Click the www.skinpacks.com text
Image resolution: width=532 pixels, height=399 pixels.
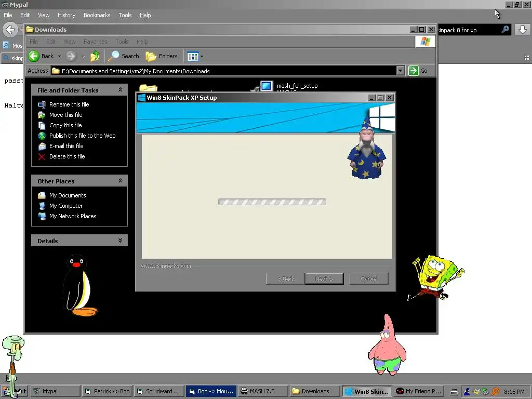pos(166,266)
